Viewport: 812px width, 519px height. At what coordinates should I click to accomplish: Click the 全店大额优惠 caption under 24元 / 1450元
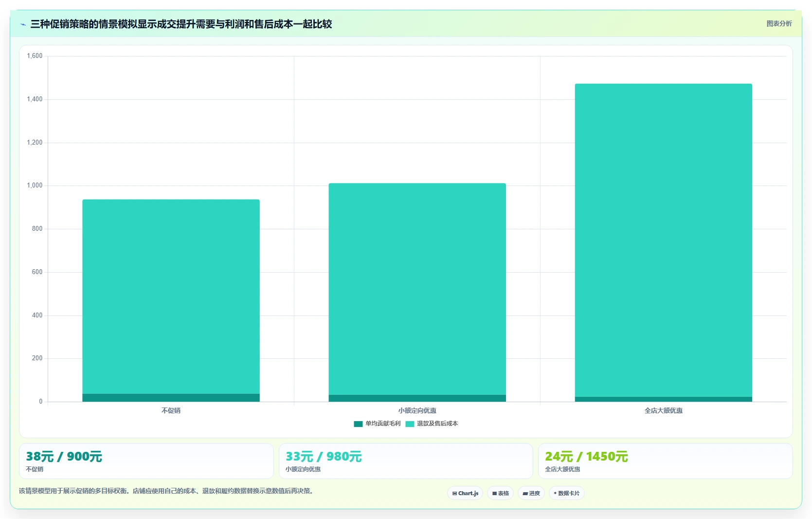562,469
